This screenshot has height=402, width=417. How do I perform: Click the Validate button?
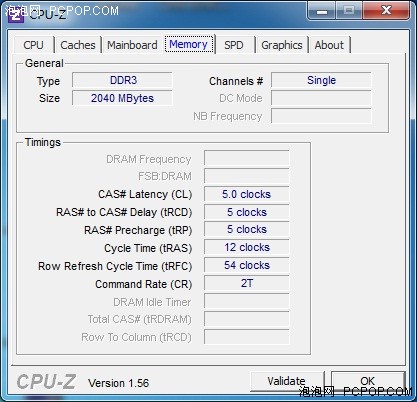coord(287,381)
